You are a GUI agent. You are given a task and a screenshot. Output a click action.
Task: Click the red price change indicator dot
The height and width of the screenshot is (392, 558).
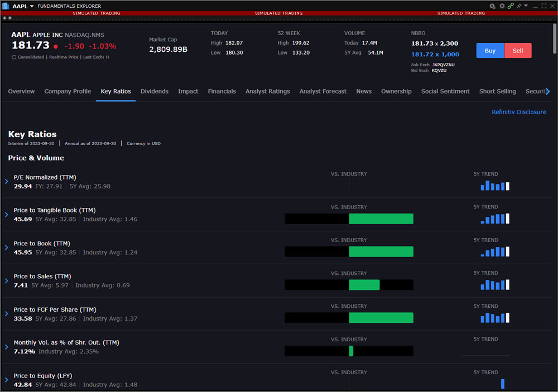pyautogui.click(x=55, y=46)
